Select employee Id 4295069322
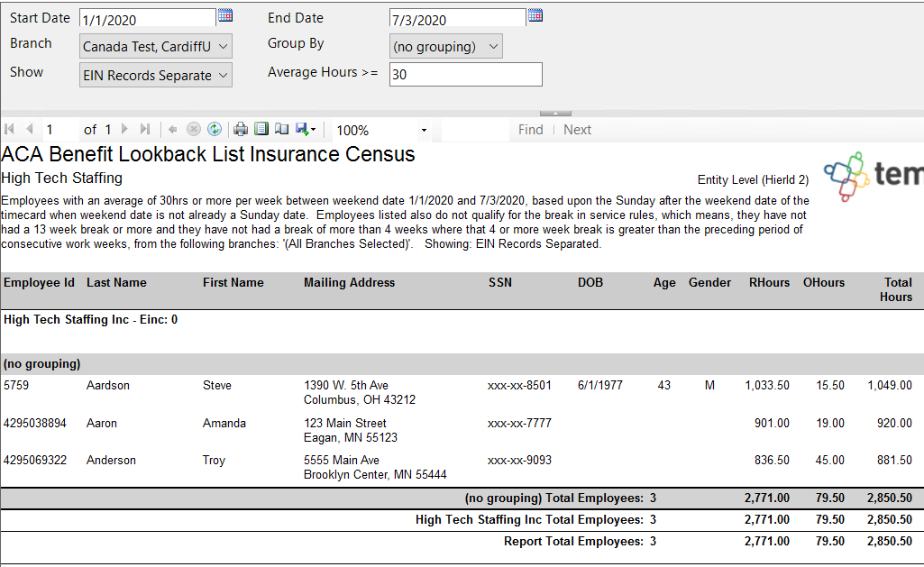924x567 pixels. (35, 460)
